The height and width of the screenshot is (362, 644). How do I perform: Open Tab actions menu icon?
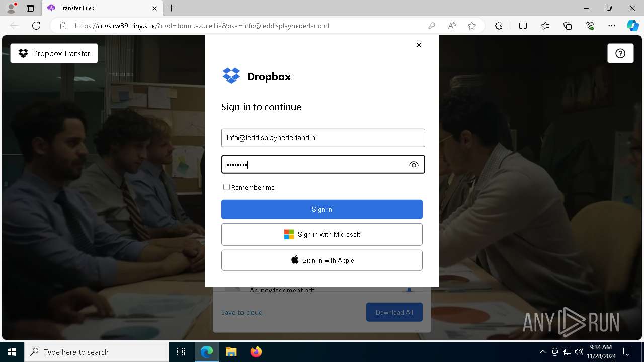[x=30, y=8]
